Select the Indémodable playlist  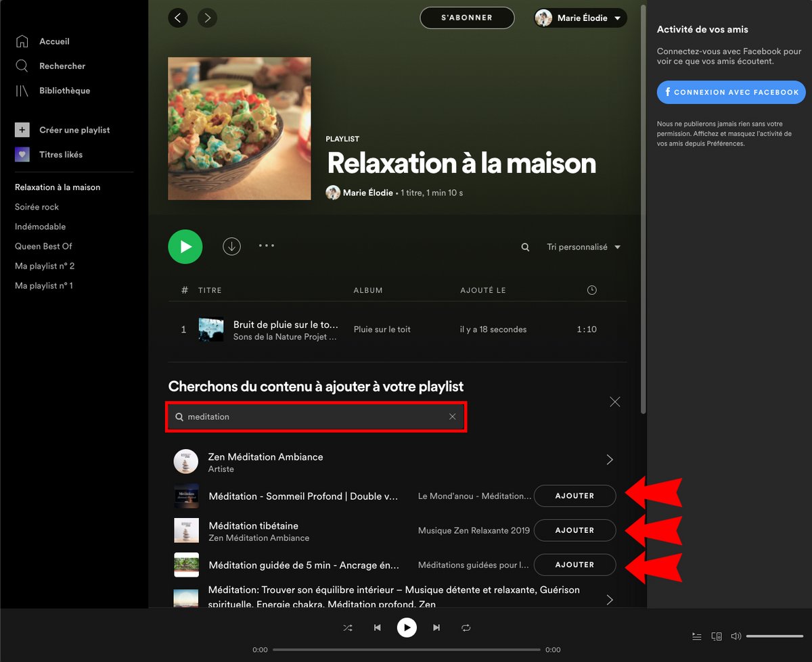tap(40, 227)
